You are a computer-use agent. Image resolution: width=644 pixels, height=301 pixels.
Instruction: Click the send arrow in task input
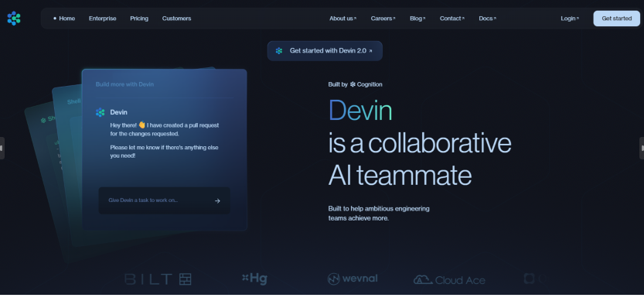[217, 200]
